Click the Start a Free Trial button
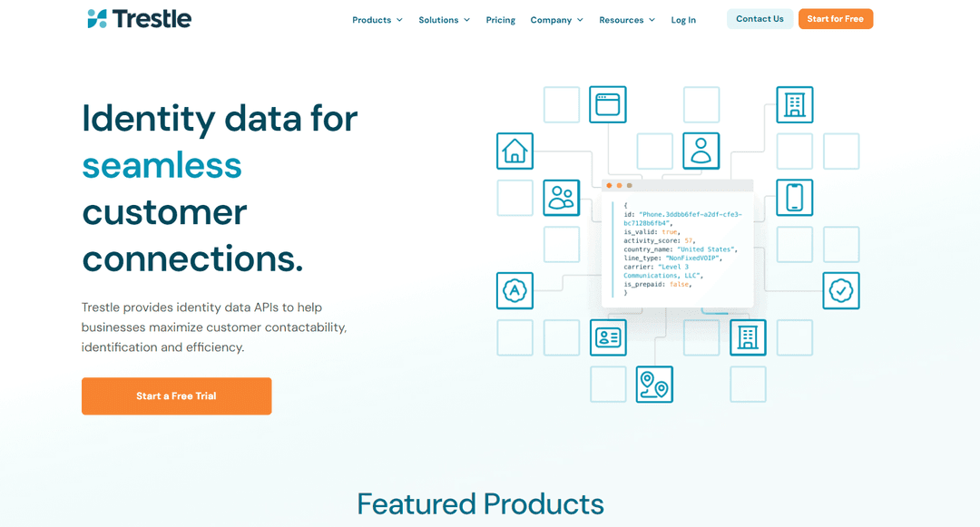The width and height of the screenshot is (980, 527). [176, 395]
